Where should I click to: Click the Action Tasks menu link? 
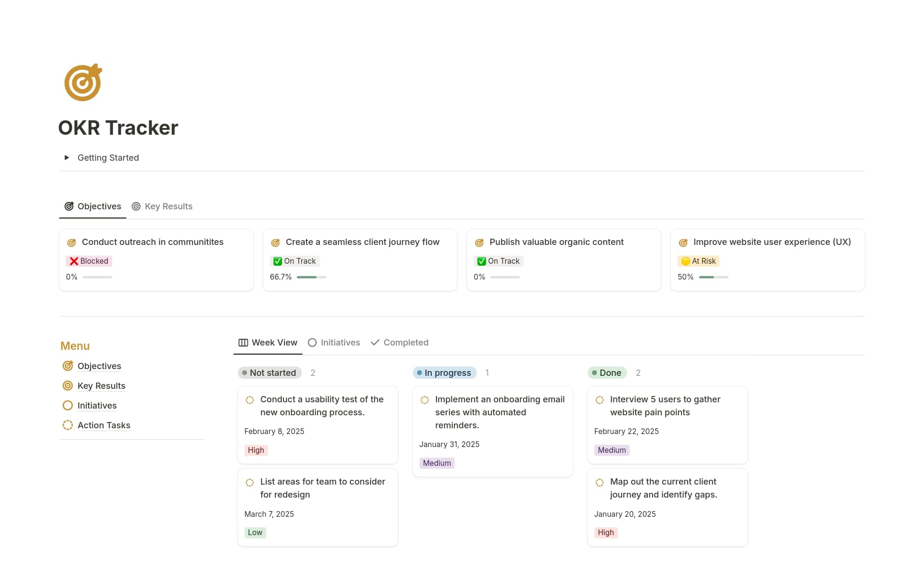pyautogui.click(x=103, y=425)
